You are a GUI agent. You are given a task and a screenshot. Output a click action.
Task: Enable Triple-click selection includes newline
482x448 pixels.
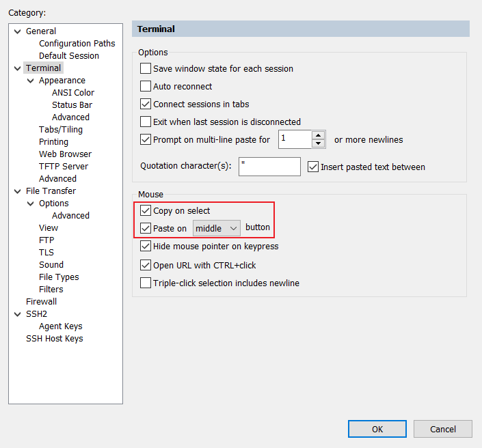146,283
